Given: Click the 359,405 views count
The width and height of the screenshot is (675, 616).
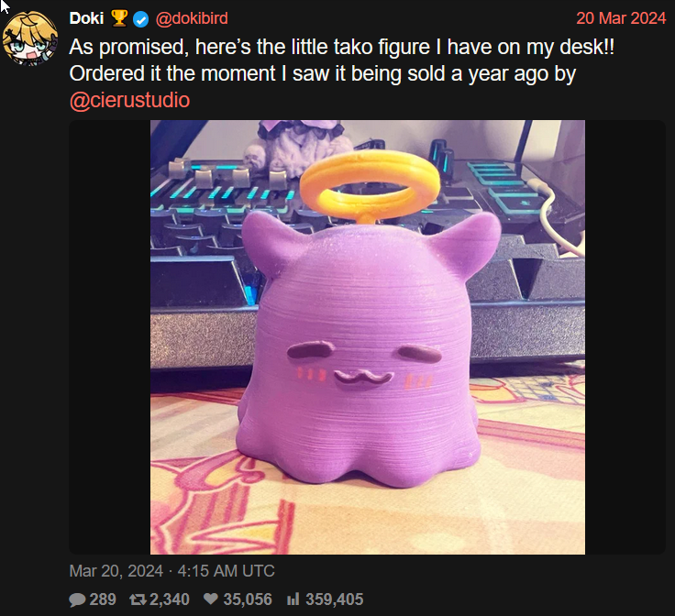Looking at the screenshot, I should pyautogui.click(x=335, y=599).
